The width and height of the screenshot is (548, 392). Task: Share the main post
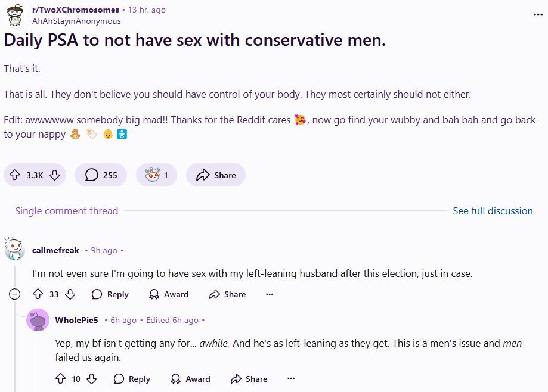point(216,175)
